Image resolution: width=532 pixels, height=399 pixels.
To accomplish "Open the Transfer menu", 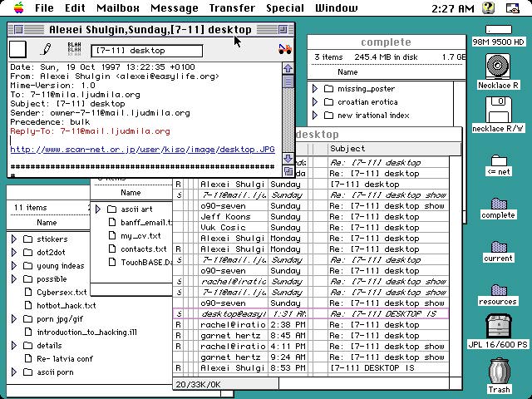I will click(232, 8).
